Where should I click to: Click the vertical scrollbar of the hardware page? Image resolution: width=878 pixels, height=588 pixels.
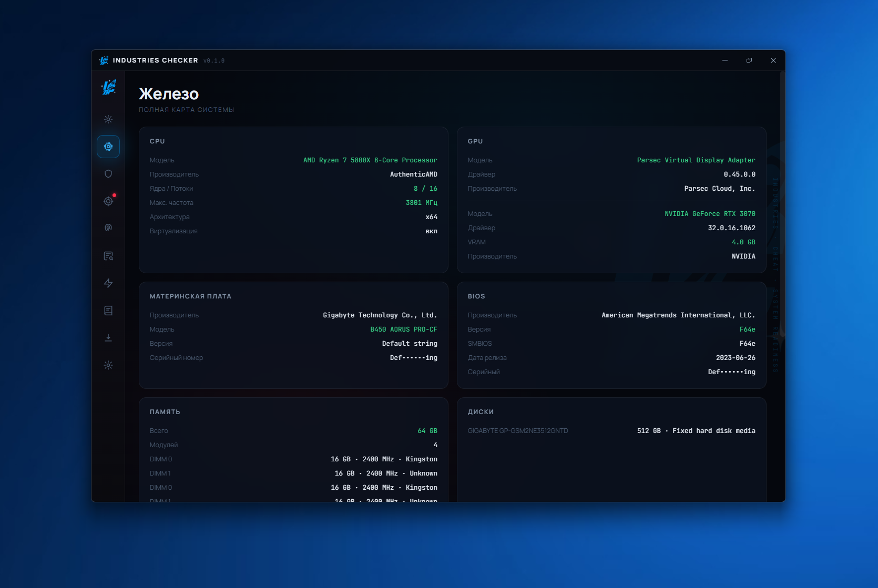point(782,205)
